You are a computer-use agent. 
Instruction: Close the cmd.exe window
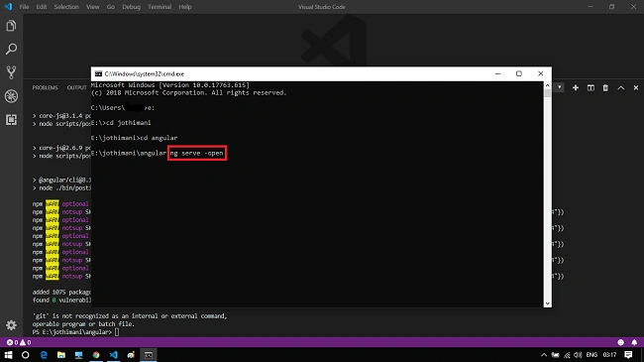(x=541, y=73)
